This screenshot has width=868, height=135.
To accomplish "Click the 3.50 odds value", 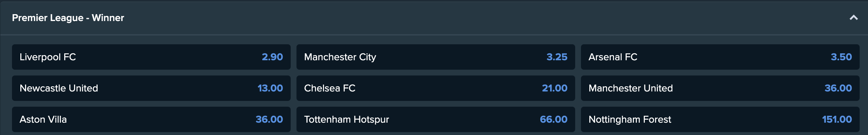I will (841, 57).
